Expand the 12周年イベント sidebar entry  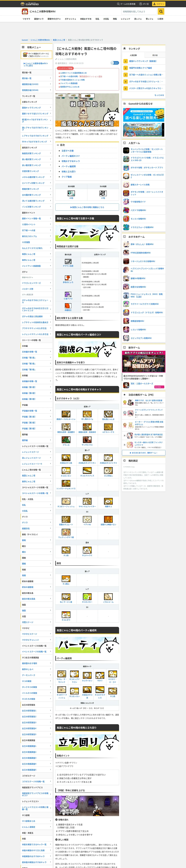point(37,224)
